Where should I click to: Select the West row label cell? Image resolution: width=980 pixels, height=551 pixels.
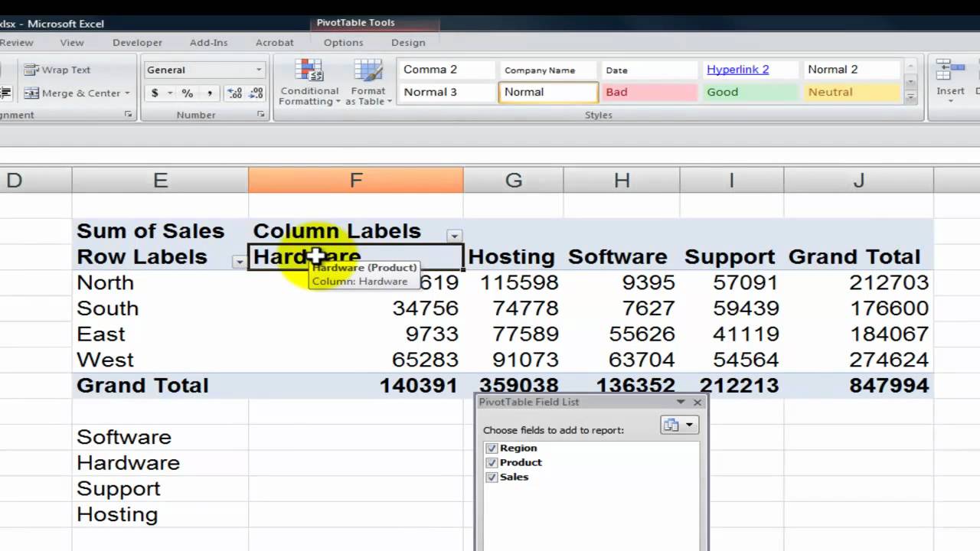pos(160,360)
